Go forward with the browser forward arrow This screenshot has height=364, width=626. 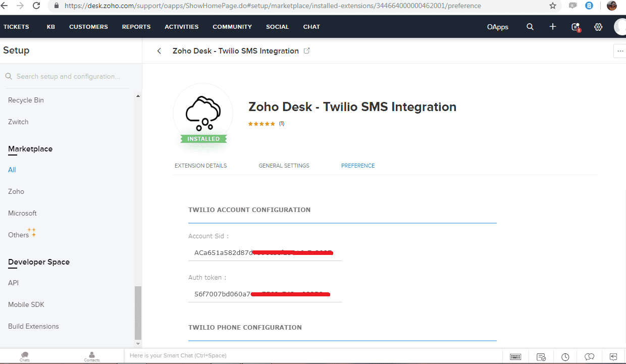[x=20, y=6]
